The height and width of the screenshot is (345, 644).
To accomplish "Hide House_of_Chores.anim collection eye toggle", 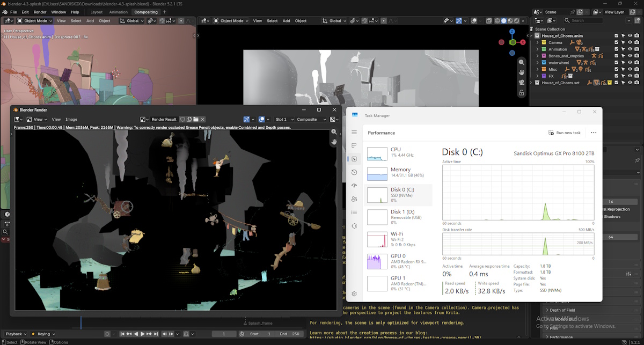I will [631, 35].
